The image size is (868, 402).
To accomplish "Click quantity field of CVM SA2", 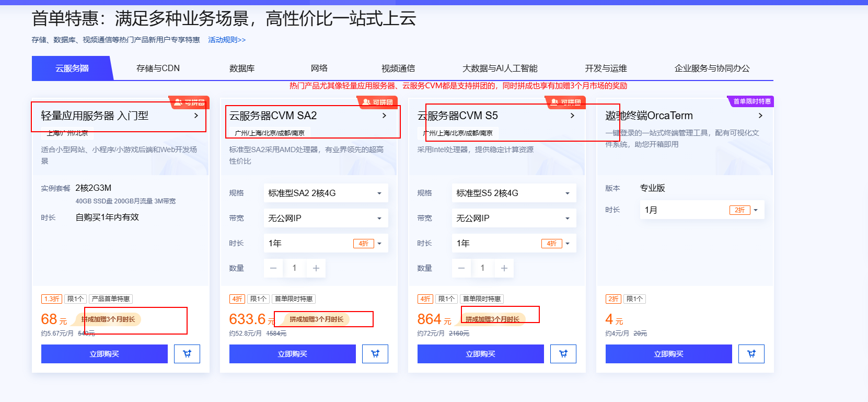I will coord(295,268).
